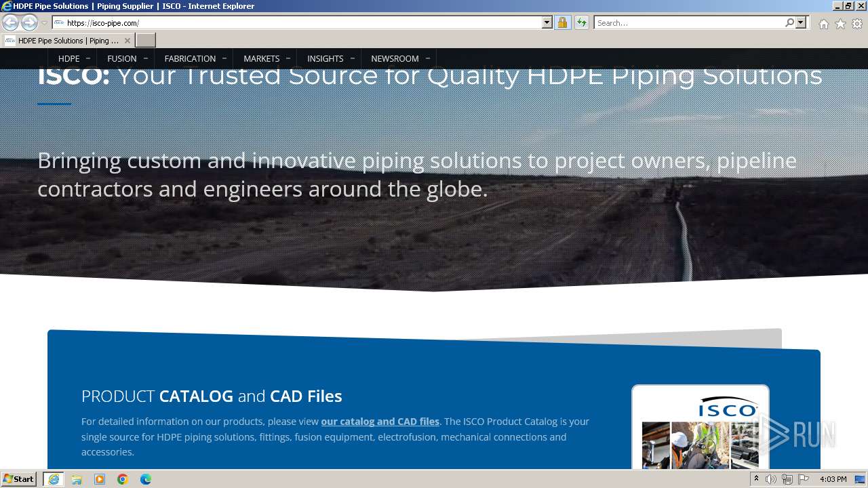This screenshot has height=488, width=868.
Task: Close the HDPE Pipe Solutions tab
Action: tap(127, 41)
